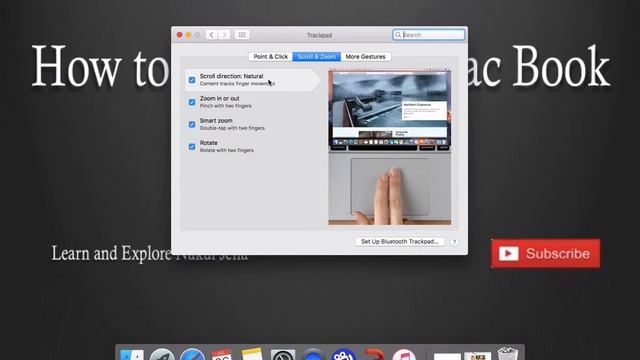
Task: Toggle the Rotate checkbox
Action: click(192, 147)
